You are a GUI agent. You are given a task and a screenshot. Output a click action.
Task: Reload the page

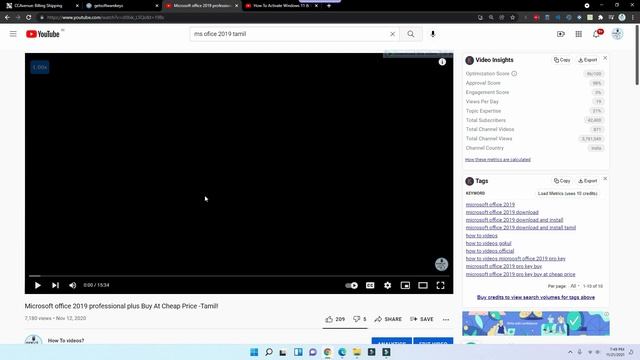point(29,17)
